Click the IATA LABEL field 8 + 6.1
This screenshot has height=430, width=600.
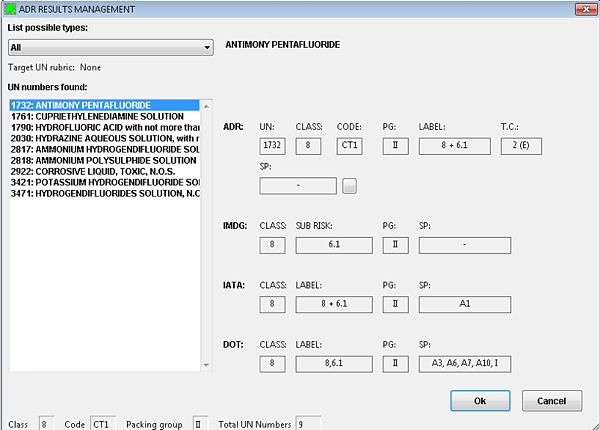click(x=334, y=305)
